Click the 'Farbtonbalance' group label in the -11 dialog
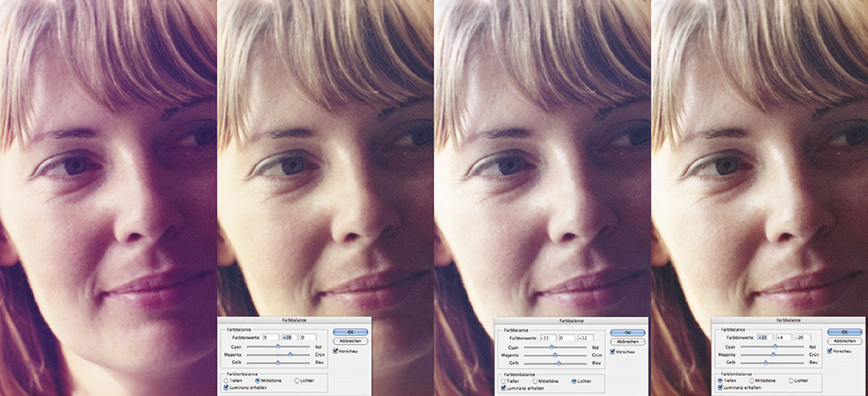This screenshot has height=396, width=868. tap(519, 374)
